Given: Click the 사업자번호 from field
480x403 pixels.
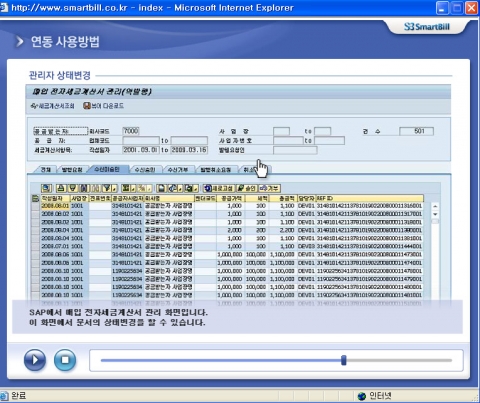Looking at the screenshot, I should click(288, 140).
